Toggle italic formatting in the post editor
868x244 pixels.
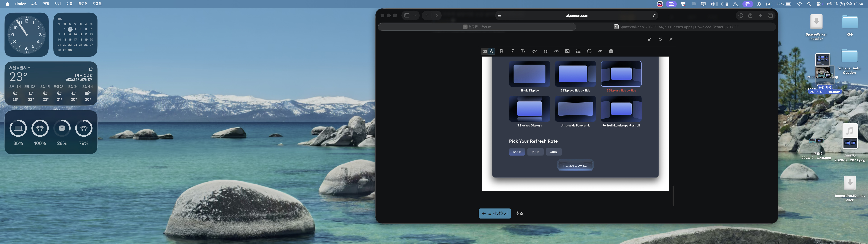click(513, 51)
